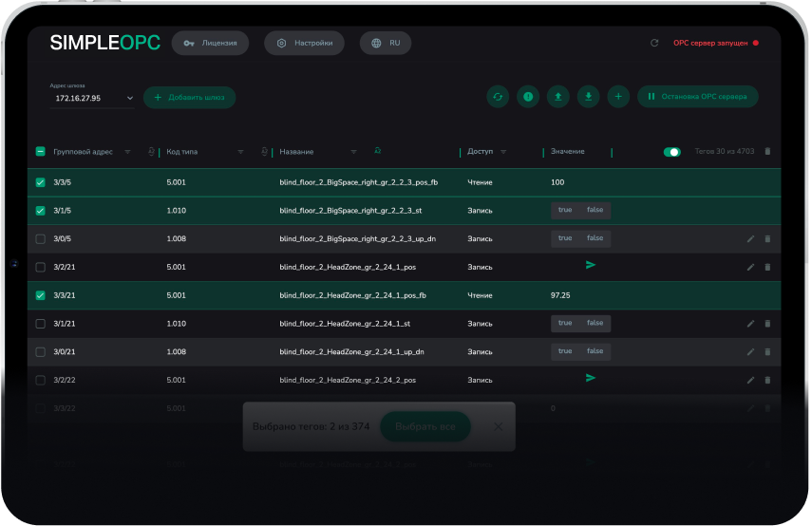
Task: Send value for 3/2/21 row
Action: coord(591,266)
